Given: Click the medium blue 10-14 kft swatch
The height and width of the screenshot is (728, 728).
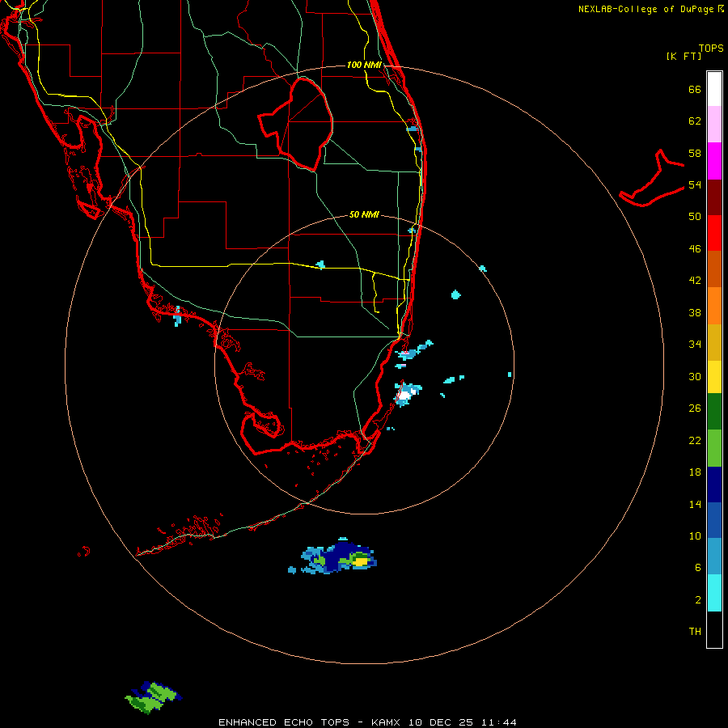Looking at the screenshot, I should coord(714,520).
